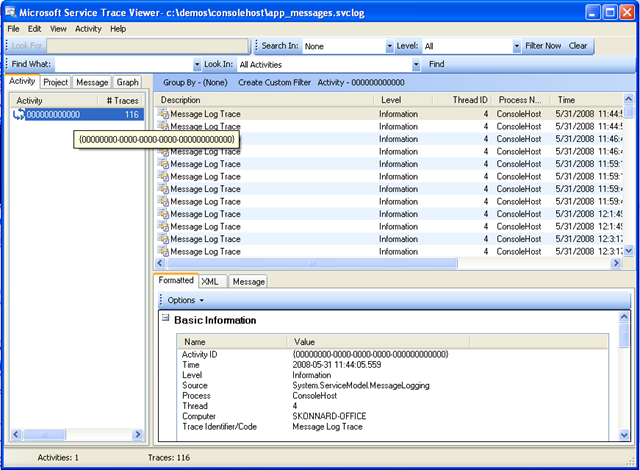This screenshot has width=640, height=470.
Task: Collapse the Basic Information section
Action: coord(165,318)
